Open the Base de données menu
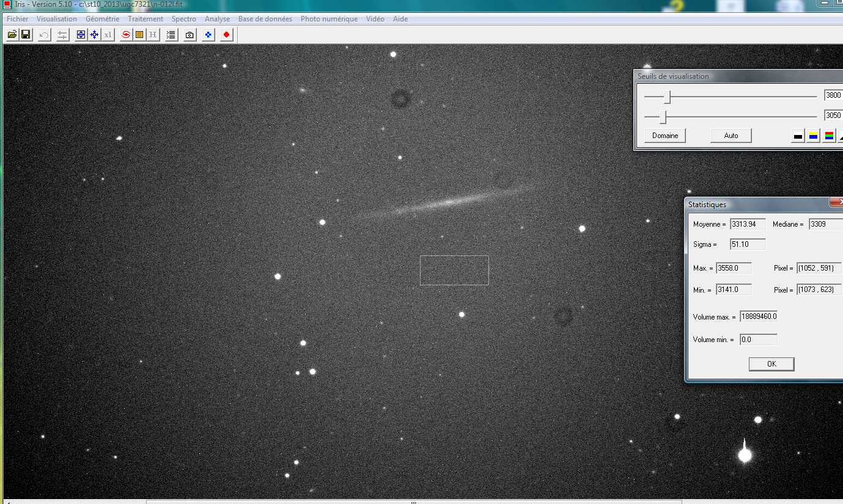The image size is (843, 504). 265,19
